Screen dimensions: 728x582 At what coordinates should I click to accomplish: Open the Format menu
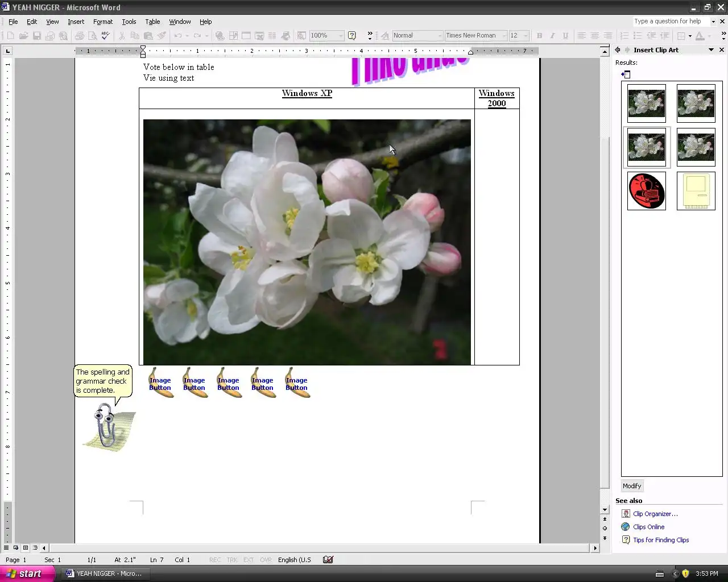(x=103, y=22)
